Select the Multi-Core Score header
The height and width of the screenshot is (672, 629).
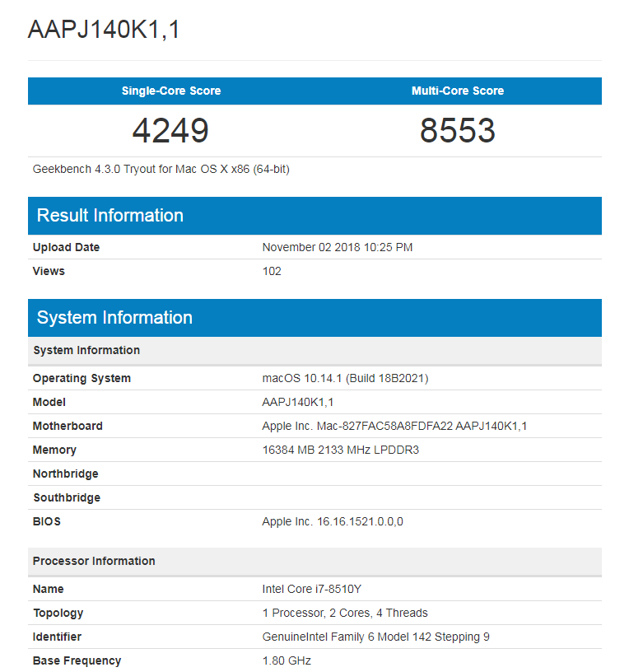(x=458, y=91)
